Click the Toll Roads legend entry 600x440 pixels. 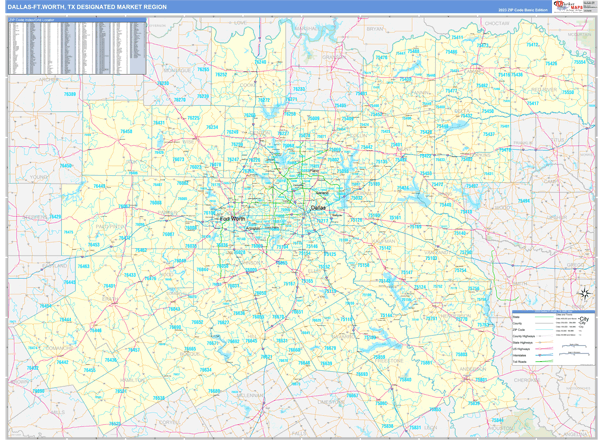click(x=534, y=362)
